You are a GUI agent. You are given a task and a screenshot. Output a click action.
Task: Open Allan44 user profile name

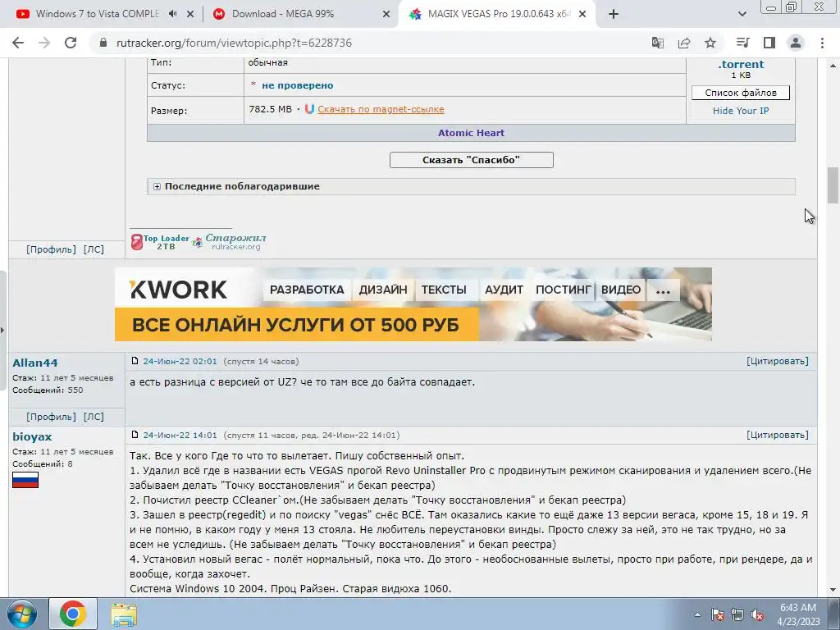(34, 363)
